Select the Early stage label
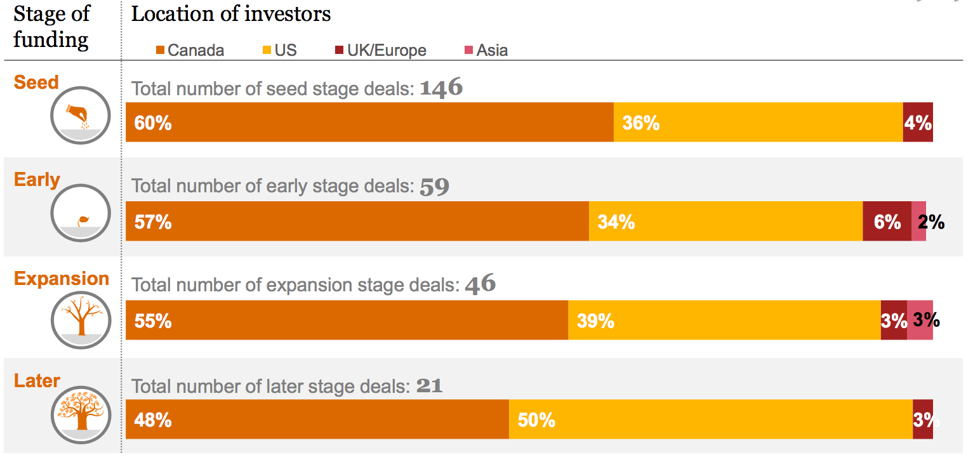 37,180
